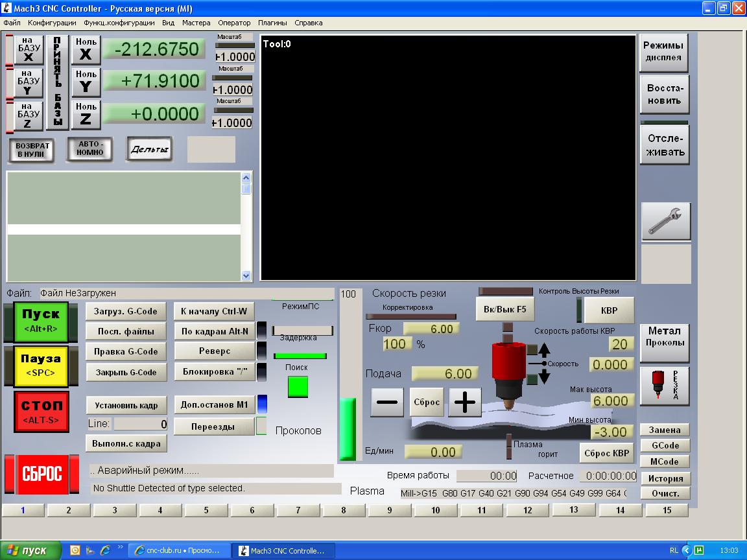
Task: Click the vertical ПРИНЯТЬ БАЗЫ button
Action: [x=58, y=82]
